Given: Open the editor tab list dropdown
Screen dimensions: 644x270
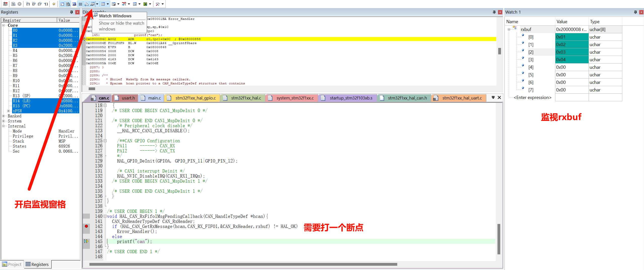Looking at the screenshot, I should [x=493, y=97].
